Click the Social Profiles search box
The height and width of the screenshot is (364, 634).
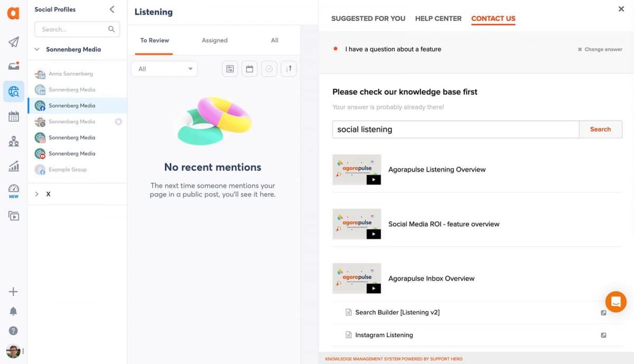click(77, 30)
